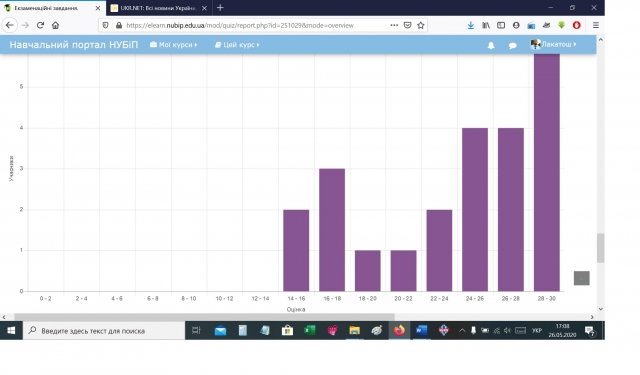Screen dimensions: 640x375
Task: Open the Windows Action Center
Action: pos(589,331)
